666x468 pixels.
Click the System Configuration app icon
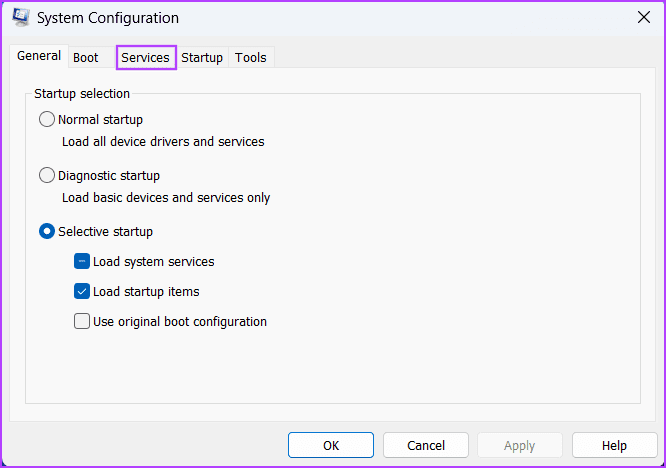20,17
